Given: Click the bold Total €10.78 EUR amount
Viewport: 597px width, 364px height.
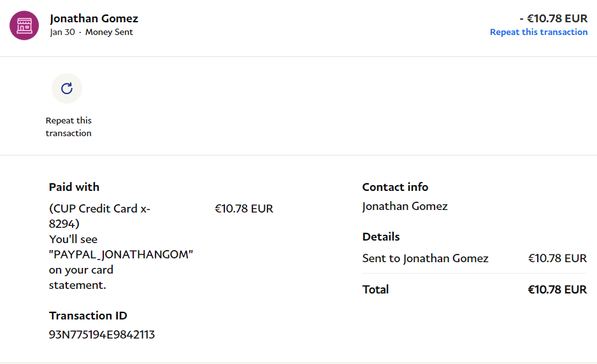Looking at the screenshot, I should [557, 290].
